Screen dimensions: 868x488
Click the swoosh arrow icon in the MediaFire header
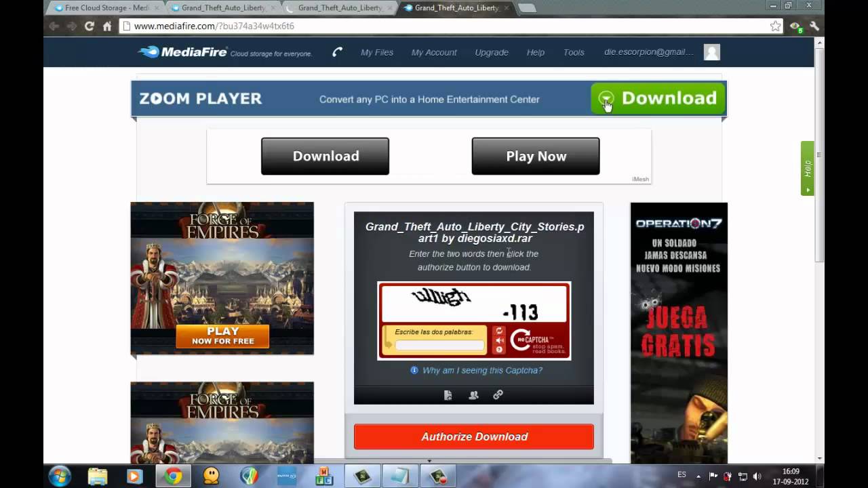point(337,52)
